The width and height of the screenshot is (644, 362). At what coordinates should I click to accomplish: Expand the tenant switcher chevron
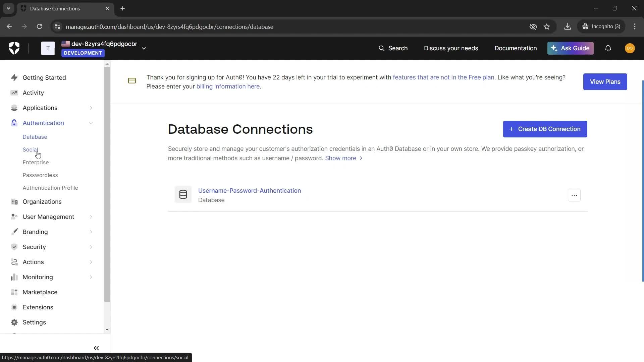coord(144,48)
